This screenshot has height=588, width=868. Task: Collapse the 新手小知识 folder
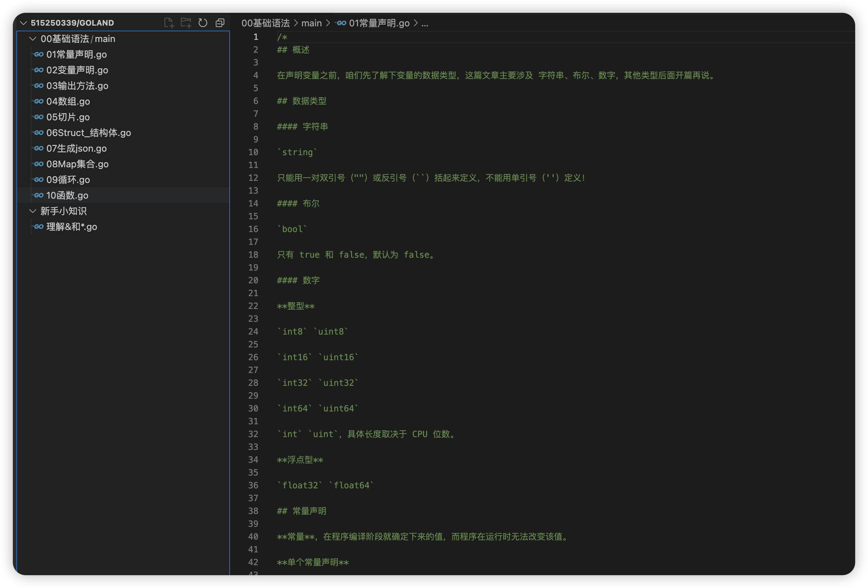point(33,211)
